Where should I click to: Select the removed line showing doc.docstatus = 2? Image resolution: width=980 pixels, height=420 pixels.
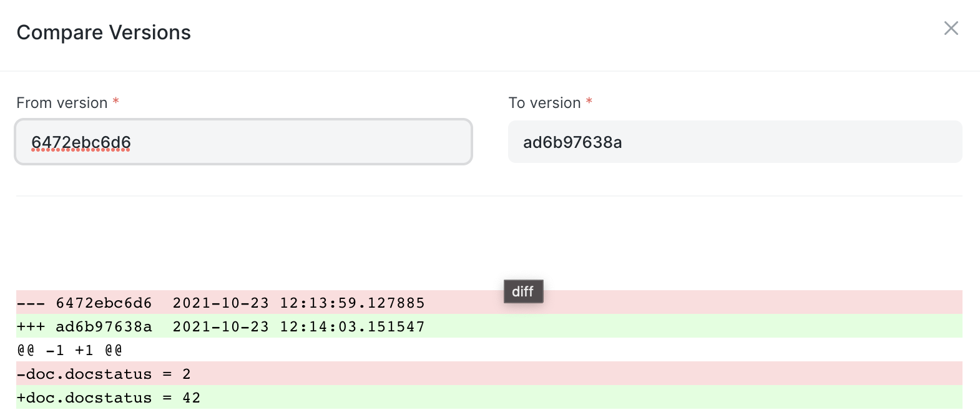103,374
